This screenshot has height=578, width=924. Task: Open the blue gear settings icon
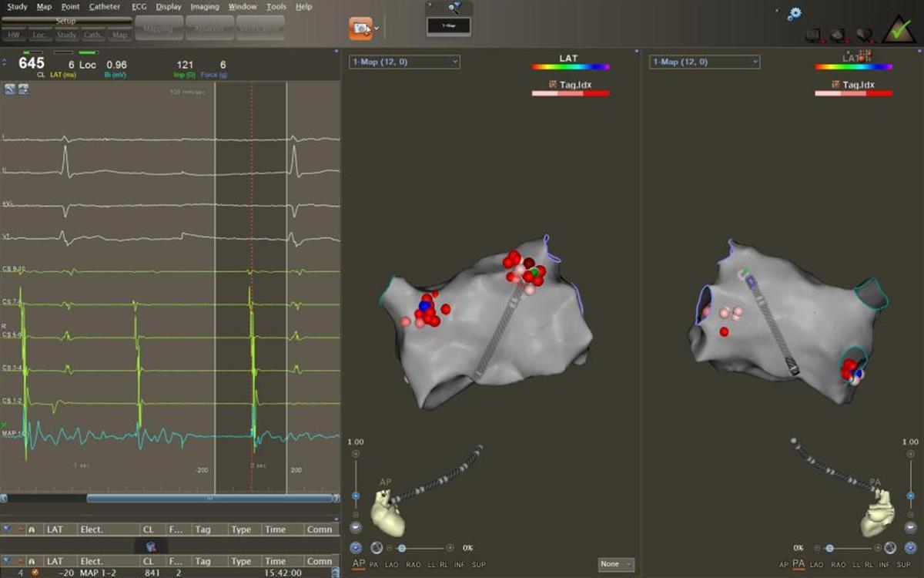point(794,13)
